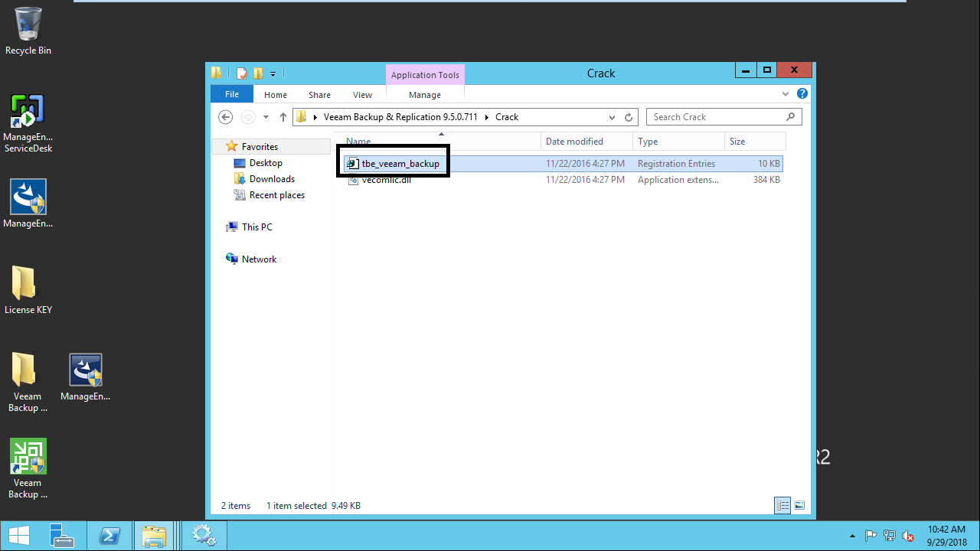980x551 pixels.
Task: Click the Help question mark icon
Action: (x=802, y=94)
